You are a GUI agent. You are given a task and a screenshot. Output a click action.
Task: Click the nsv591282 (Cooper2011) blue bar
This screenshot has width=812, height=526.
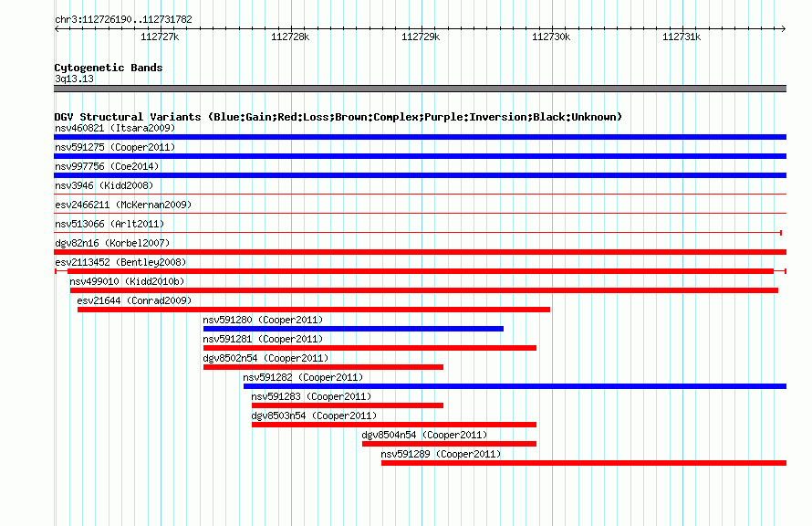click(x=515, y=386)
